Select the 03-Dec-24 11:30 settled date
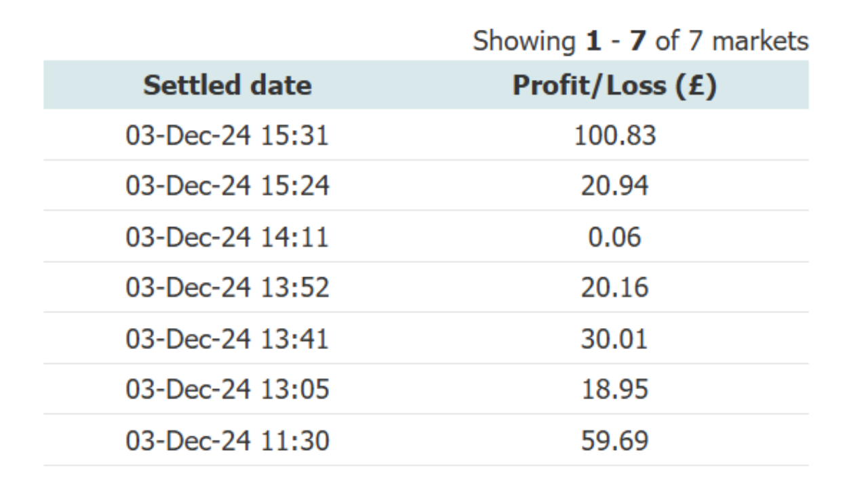This screenshot has width=868, height=488. (x=227, y=441)
